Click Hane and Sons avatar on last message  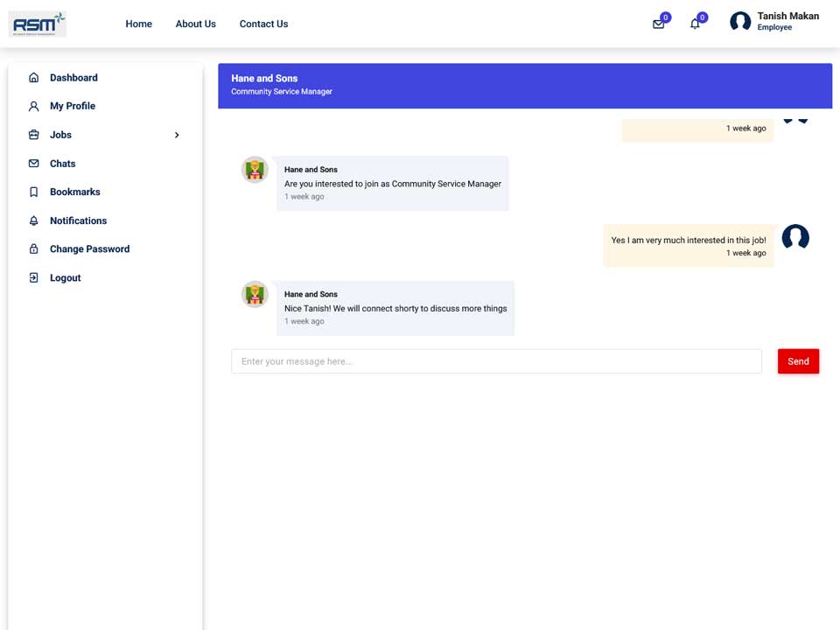(x=255, y=294)
